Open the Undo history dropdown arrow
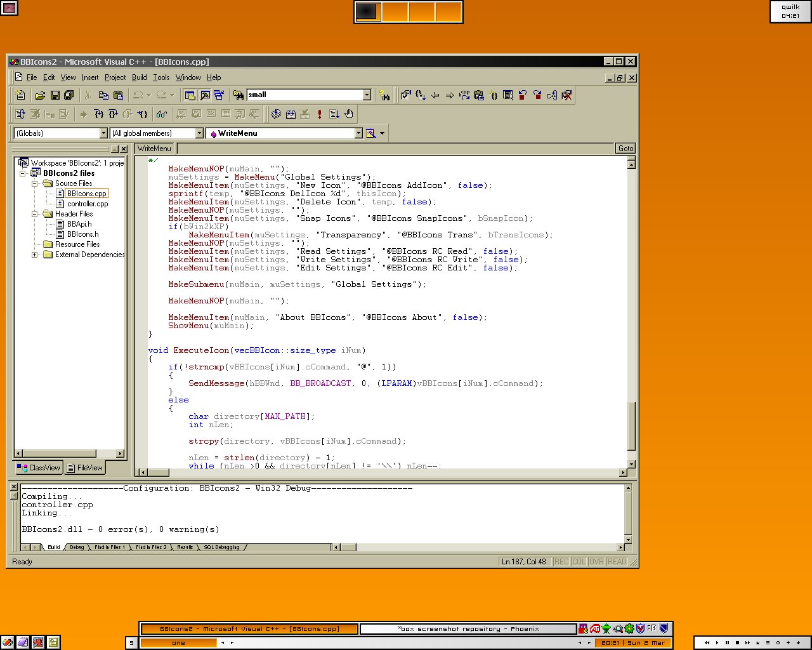 pyautogui.click(x=148, y=95)
